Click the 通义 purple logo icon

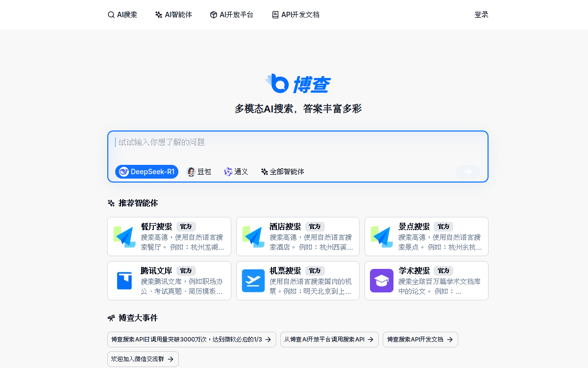[228, 172]
